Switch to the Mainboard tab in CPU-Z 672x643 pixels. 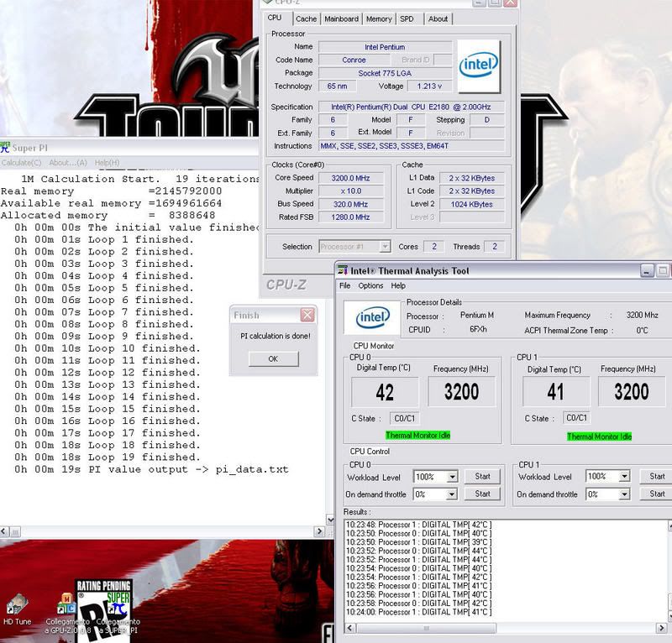pyautogui.click(x=341, y=18)
